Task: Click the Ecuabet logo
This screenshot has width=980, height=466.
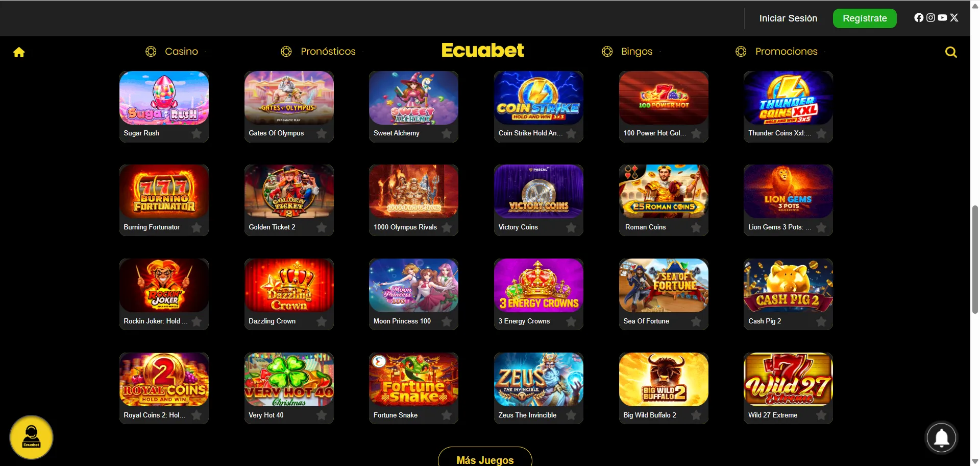Action: point(482,51)
